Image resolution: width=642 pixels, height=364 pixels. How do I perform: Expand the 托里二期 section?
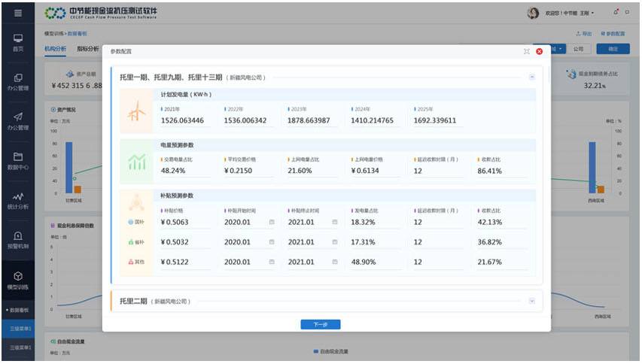531,301
